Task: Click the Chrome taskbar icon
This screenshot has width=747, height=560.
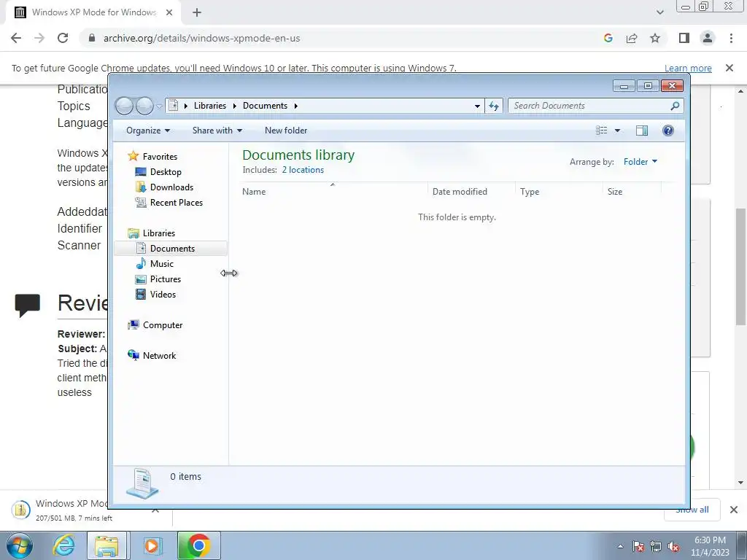Action: click(x=198, y=545)
